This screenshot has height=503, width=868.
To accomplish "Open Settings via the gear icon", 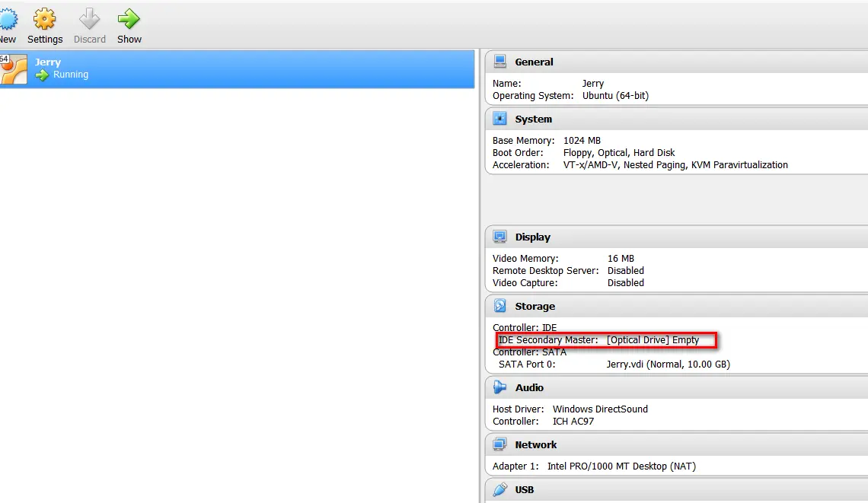I will [x=44, y=19].
